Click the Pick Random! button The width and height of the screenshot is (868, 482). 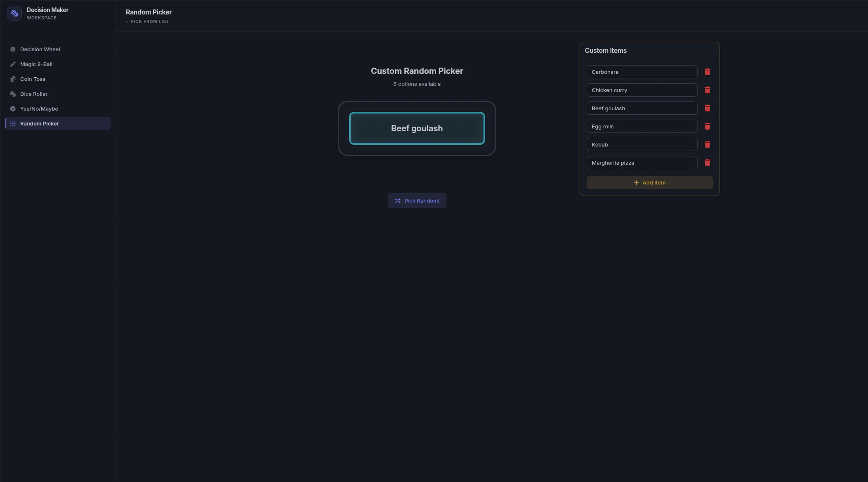[x=417, y=201]
